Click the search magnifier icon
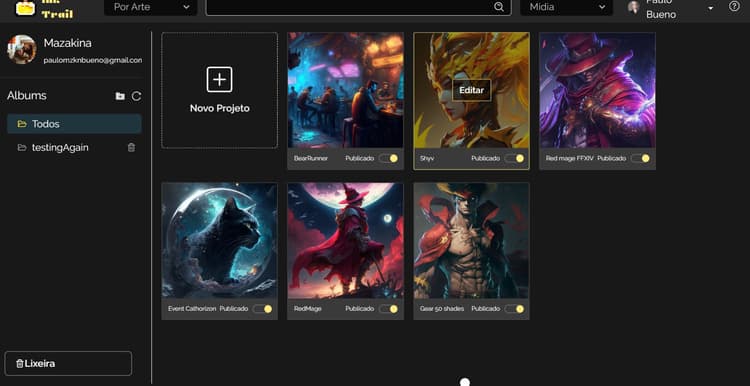Image resolution: width=750 pixels, height=386 pixels. [x=499, y=7]
